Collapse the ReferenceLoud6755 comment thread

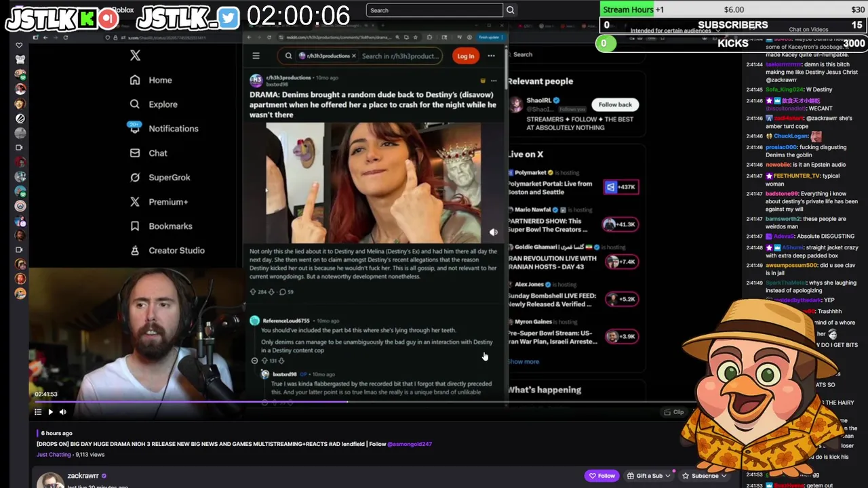[x=254, y=361]
